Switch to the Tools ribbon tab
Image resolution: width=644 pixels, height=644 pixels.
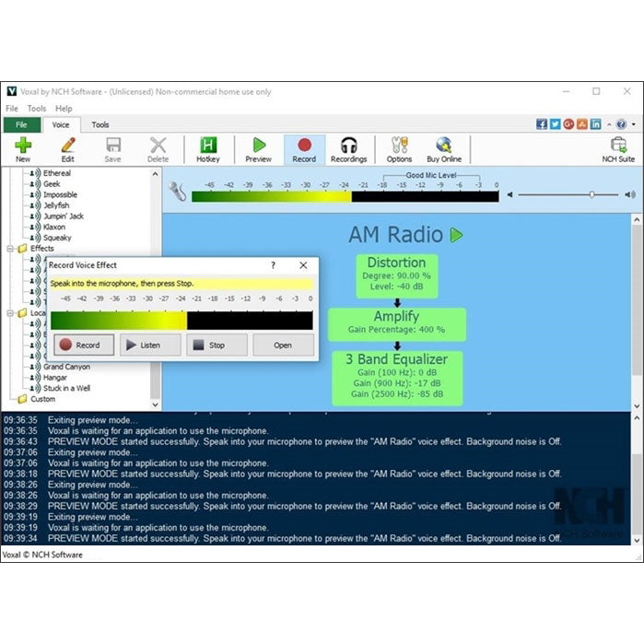pos(100,124)
